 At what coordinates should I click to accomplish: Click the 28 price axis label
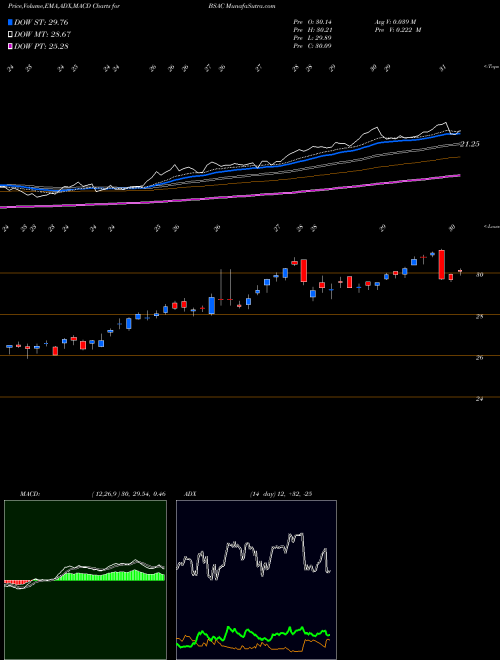pos(479,317)
